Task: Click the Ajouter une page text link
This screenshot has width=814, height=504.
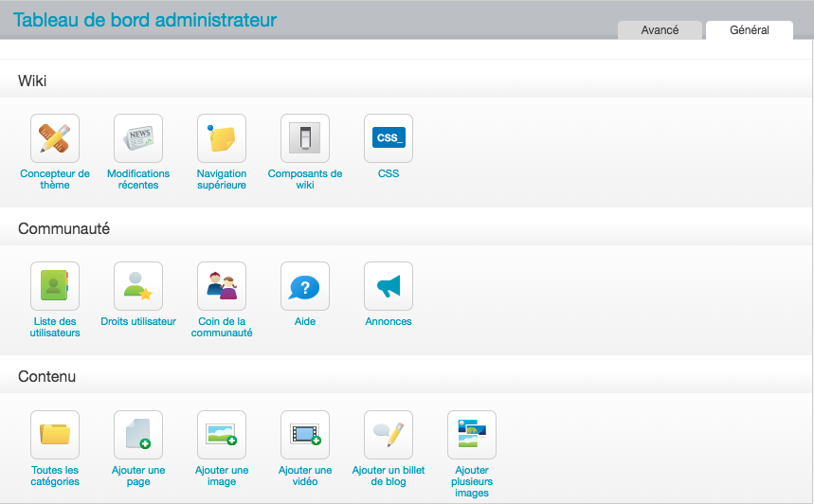Action: tap(138, 476)
